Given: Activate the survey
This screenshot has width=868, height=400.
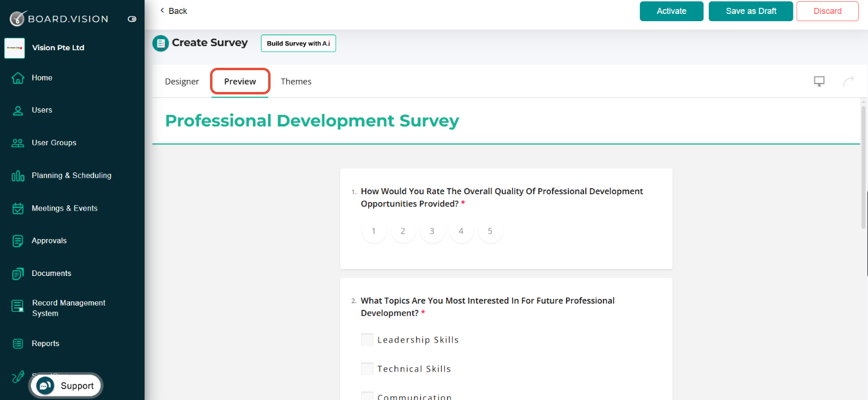Looking at the screenshot, I should [x=671, y=11].
